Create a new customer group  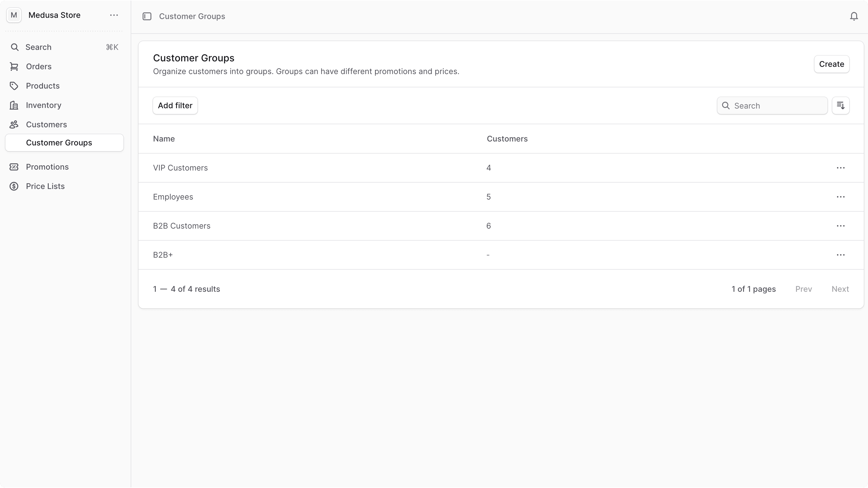pyautogui.click(x=831, y=64)
